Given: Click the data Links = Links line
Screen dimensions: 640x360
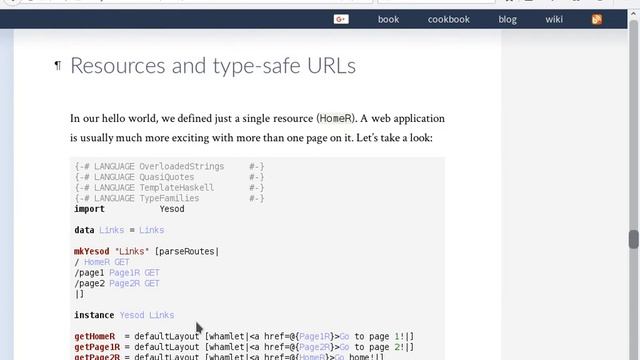Looking at the screenshot, I should (119, 230).
